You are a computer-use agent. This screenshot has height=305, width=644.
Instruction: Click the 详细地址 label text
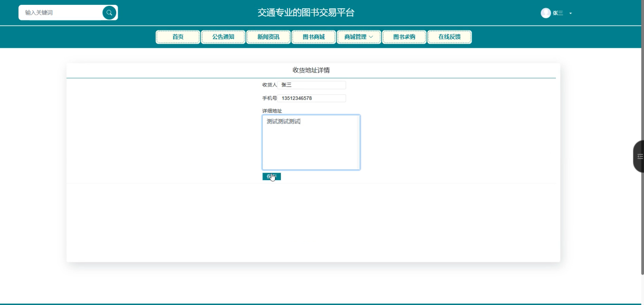[x=272, y=111]
